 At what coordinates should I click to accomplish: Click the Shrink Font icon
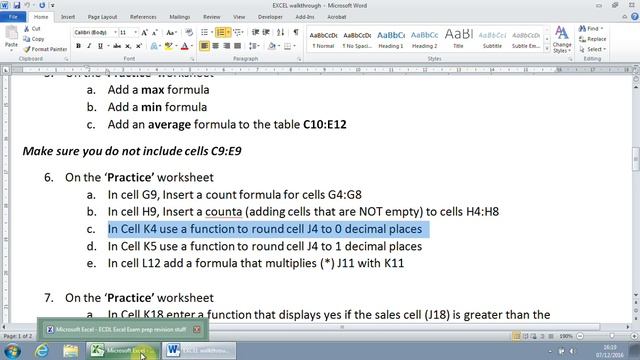click(x=155, y=33)
